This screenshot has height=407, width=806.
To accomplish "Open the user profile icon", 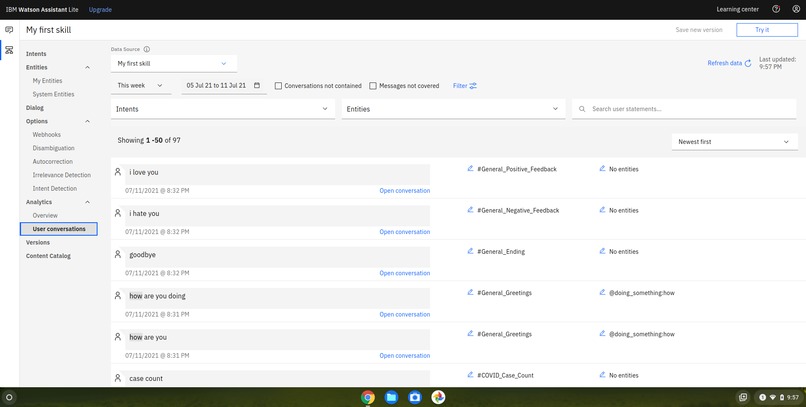I will click(x=796, y=9).
